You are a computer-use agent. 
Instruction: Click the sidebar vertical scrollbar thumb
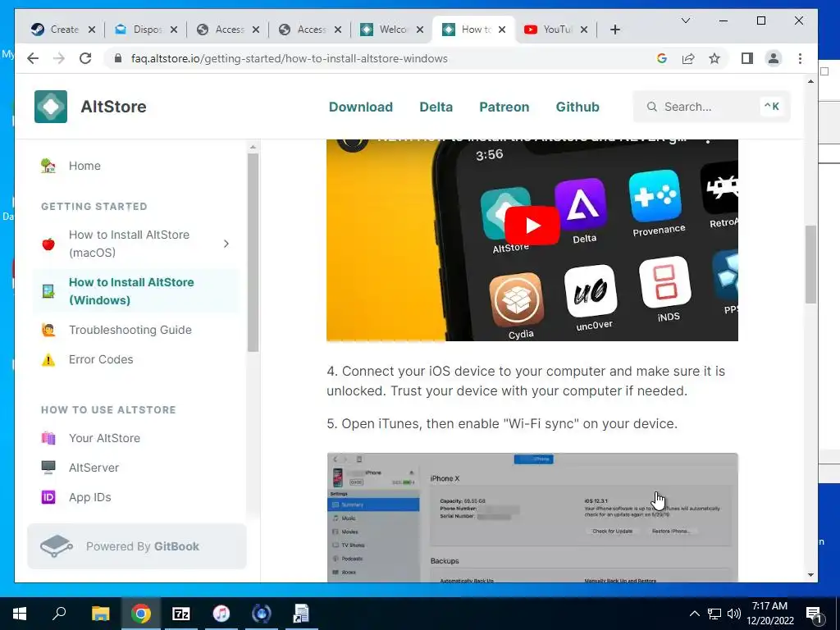253,253
